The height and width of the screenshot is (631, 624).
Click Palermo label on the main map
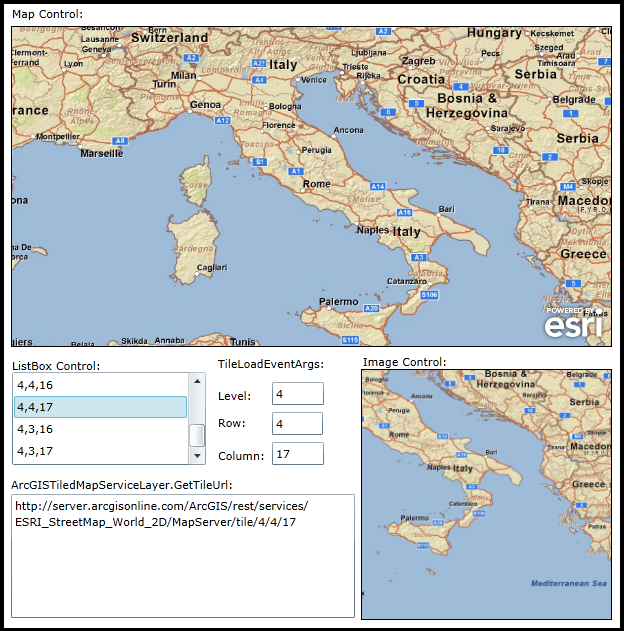coord(338,301)
